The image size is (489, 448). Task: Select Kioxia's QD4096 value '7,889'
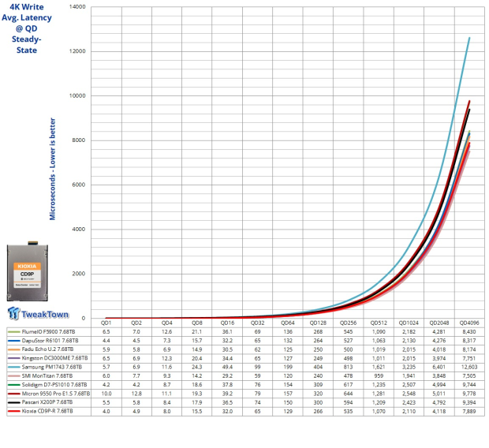[469, 412]
